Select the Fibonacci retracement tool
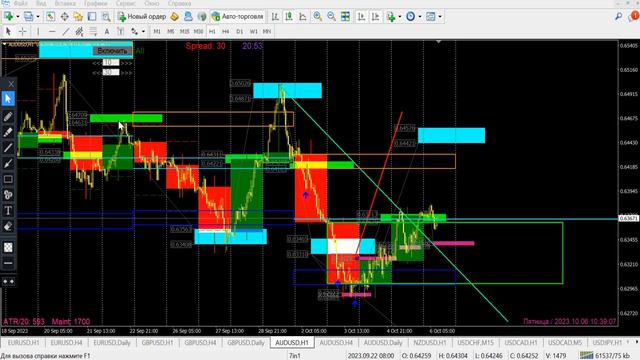This screenshot has height=360, width=640. [93, 31]
